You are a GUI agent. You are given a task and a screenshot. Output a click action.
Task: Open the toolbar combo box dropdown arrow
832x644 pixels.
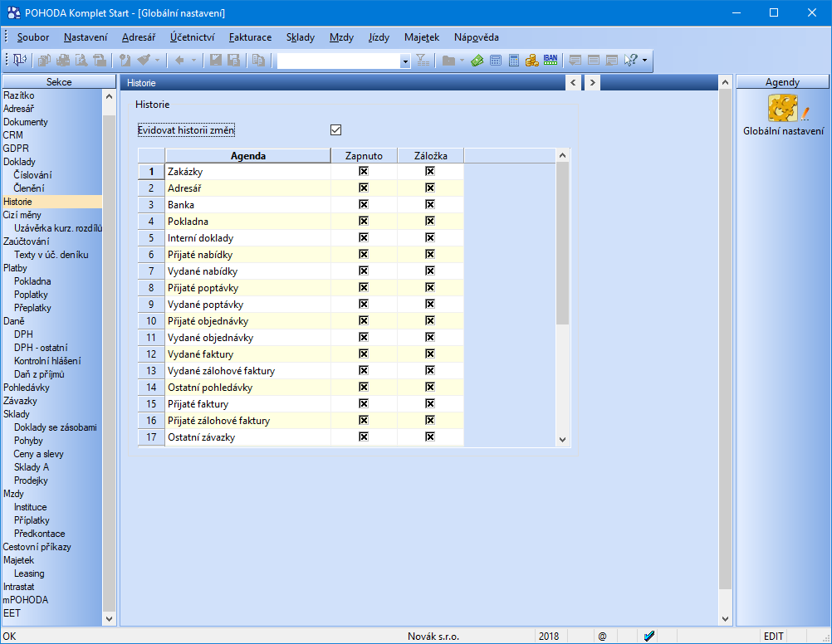click(405, 61)
